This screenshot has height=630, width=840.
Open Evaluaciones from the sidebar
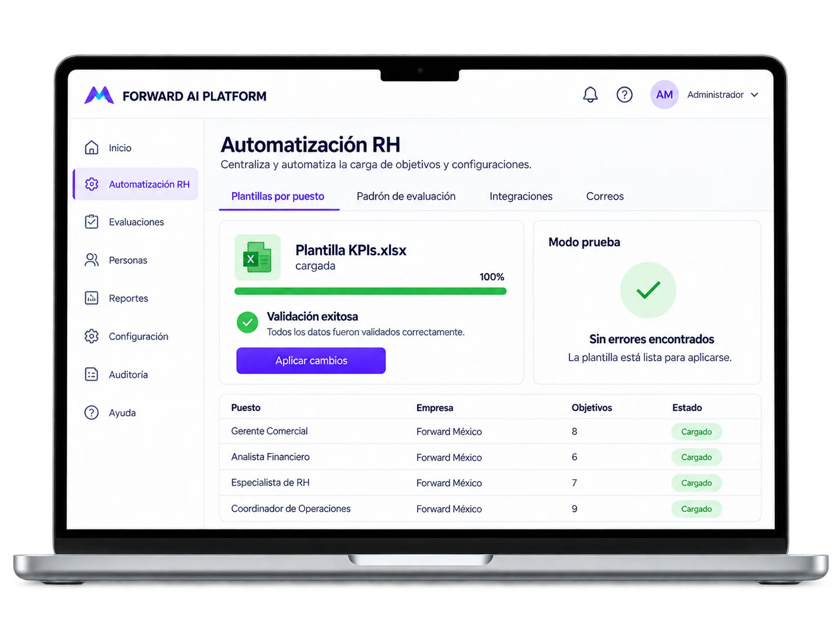pyautogui.click(x=136, y=222)
